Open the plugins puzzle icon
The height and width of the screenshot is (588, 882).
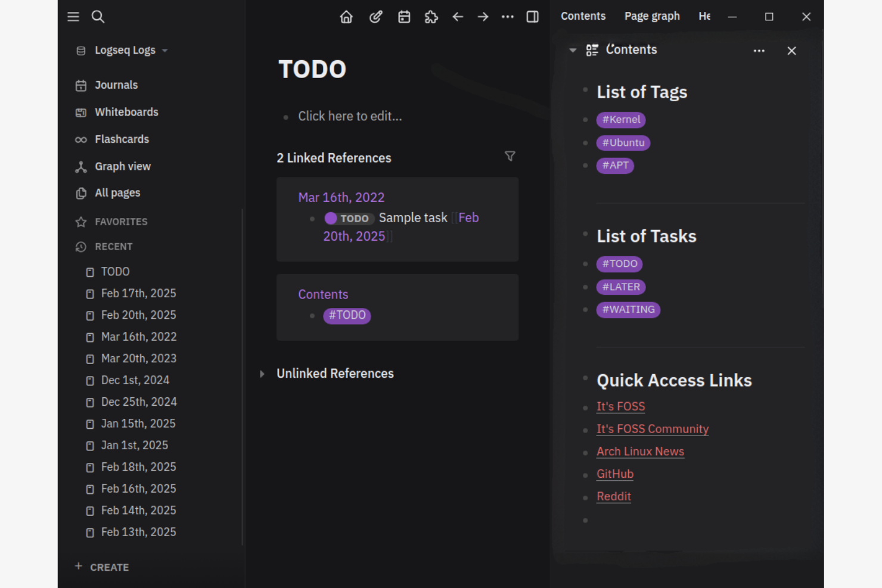coord(431,17)
